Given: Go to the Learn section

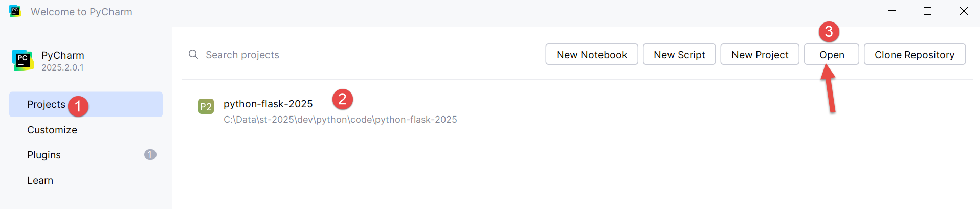Looking at the screenshot, I should [40, 180].
